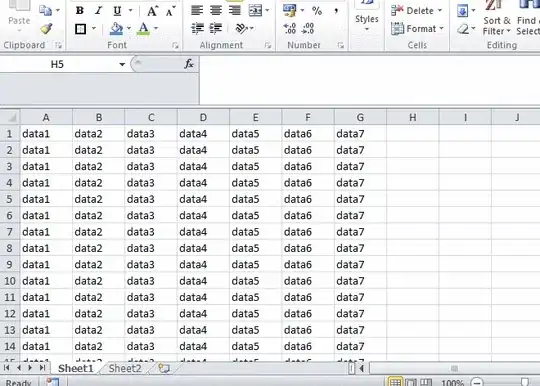Click the macro record icon in status bar

click(x=53, y=382)
